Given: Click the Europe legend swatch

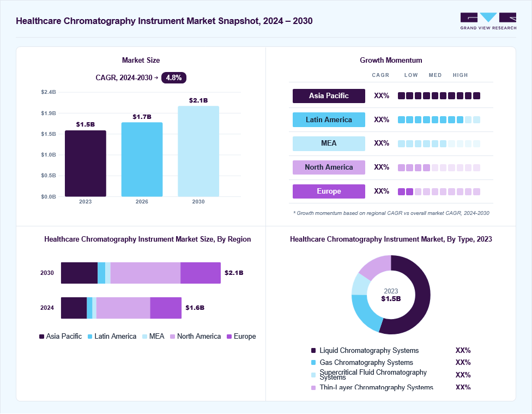Looking at the screenshot, I should (229, 337).
